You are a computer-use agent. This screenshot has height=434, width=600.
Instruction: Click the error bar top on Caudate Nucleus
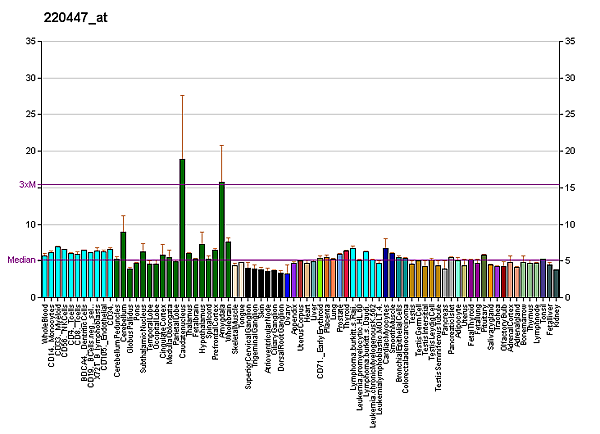tap(182, 95)
